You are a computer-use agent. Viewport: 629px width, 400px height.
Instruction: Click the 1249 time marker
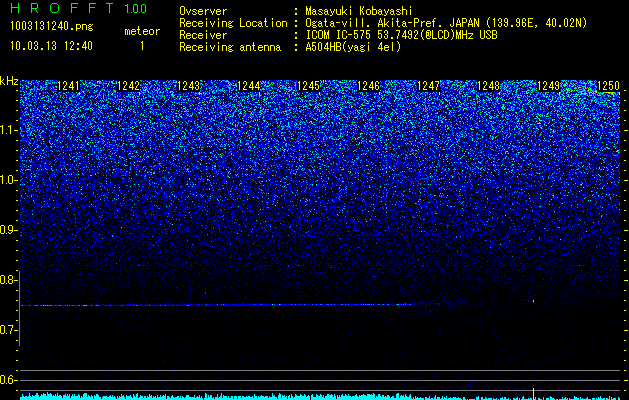(548, 86)
